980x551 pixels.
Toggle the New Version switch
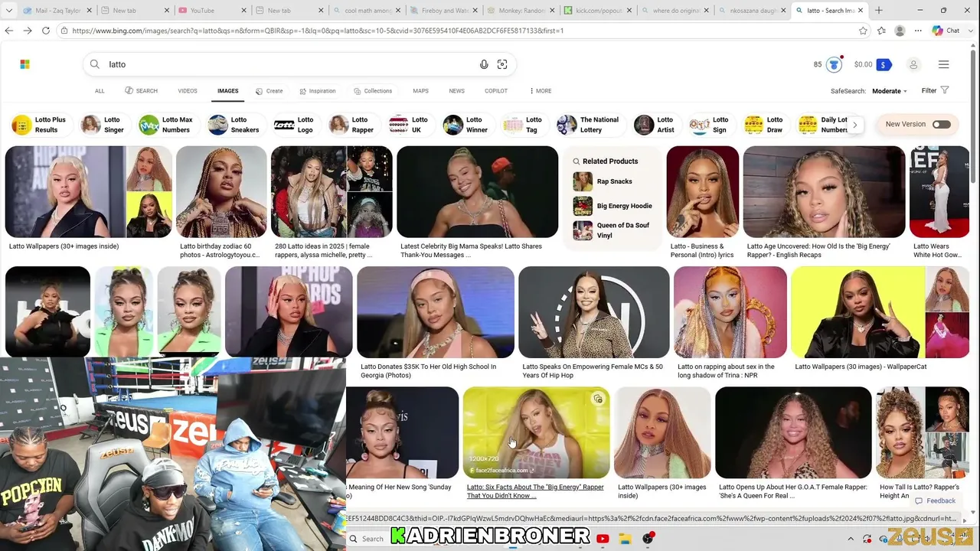tap(941, 124)
